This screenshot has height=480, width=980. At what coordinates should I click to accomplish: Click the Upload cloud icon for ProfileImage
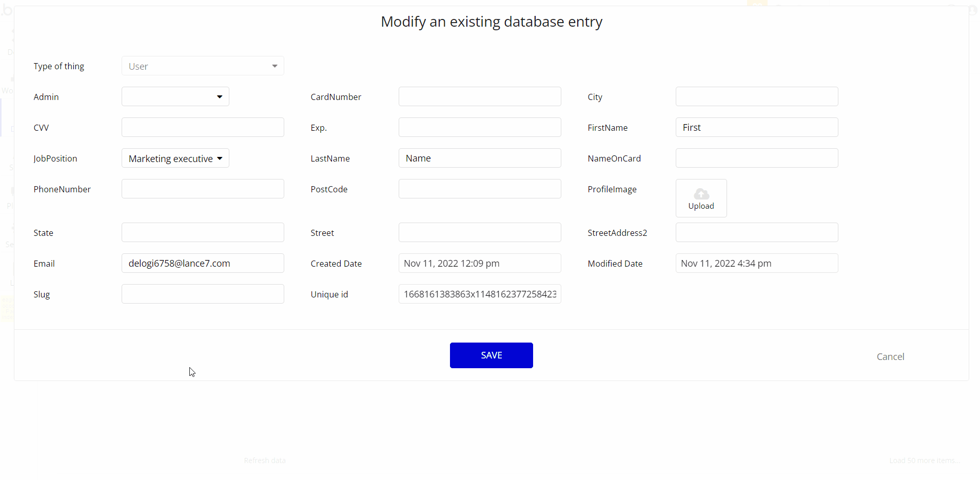click(701, 194)
